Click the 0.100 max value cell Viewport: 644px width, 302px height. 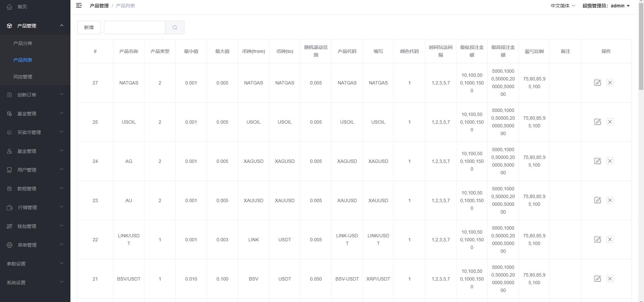(x=222, y=279)
